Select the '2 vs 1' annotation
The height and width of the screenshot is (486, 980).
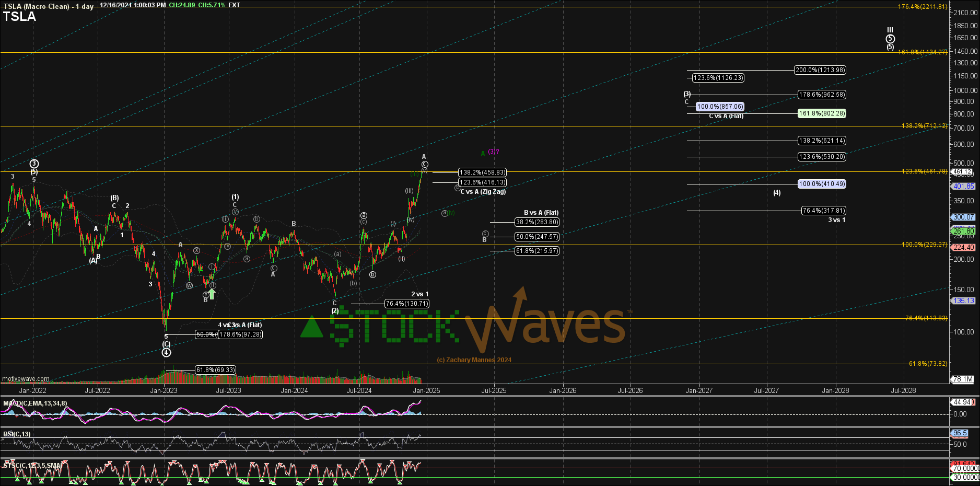pyautogui.click(x=419, y=294)
